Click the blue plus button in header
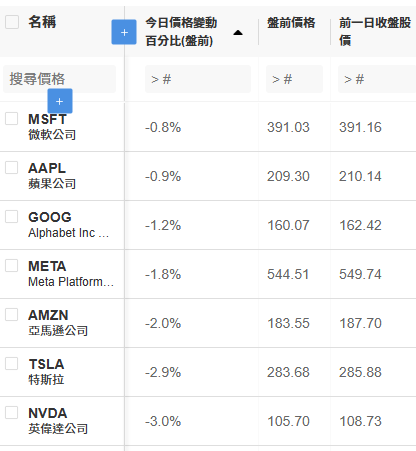Viewport: 416px width, 451px height. point(124,32)
